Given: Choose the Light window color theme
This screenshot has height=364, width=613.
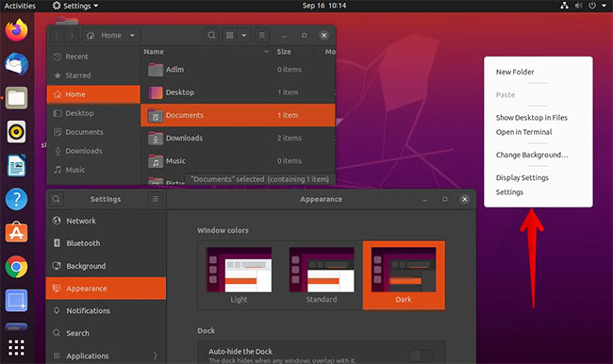Looking at the screenshot, I should coord(239,275).
